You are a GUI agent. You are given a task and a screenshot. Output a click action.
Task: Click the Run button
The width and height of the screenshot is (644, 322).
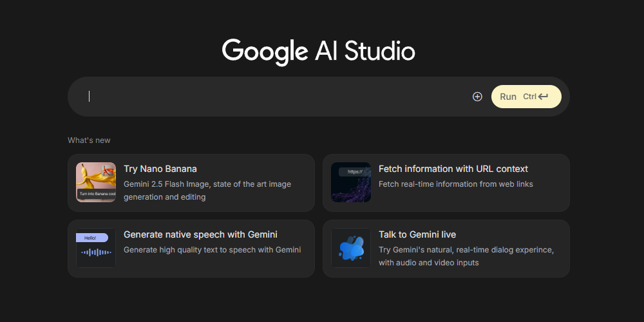(x=526, y=97)
